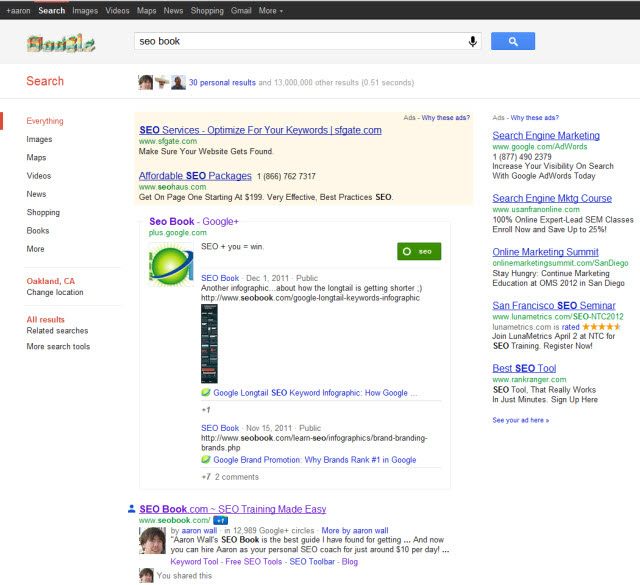640x585 pixels.
Task: Open 'SEO Book.com ~ SEO Training Made Easy'
Action: (233, 509)
